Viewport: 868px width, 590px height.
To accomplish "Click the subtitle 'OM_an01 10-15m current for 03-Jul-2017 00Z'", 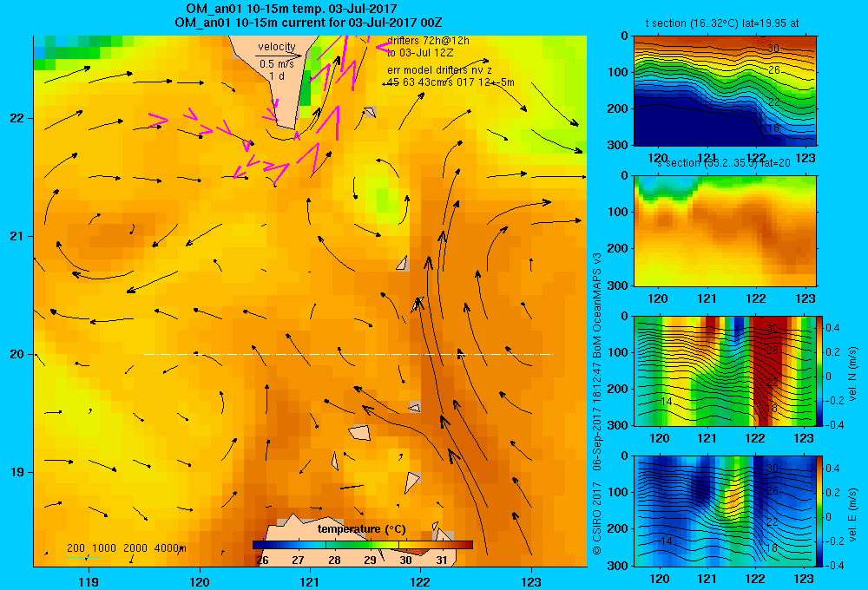I will [x=308, y=23].
